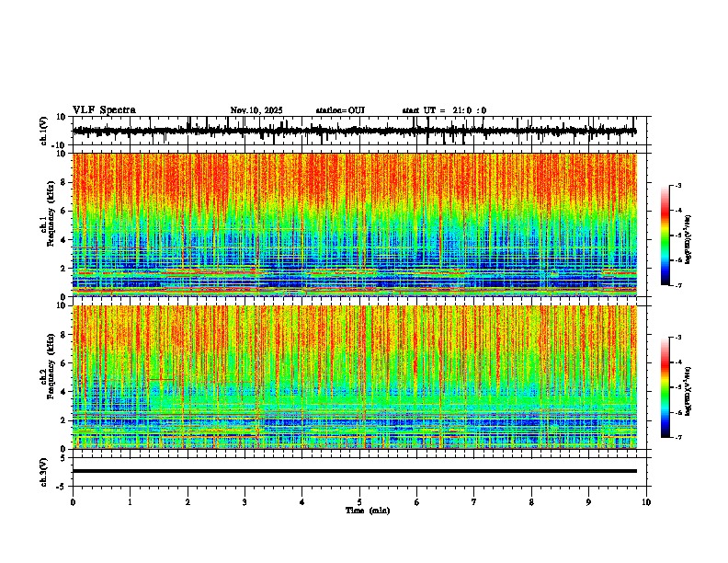Click the "8" kHz tick on ch.1 frequency axis
This screenshot has height=563, width=728.
pyautogui.click(x=63, y=182)
